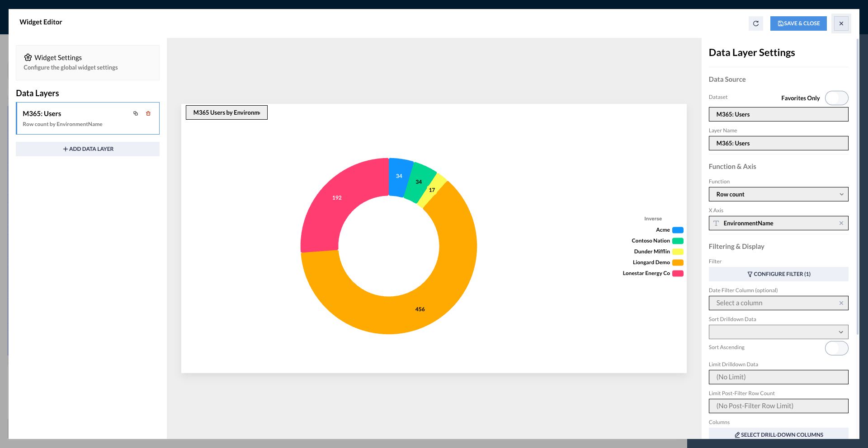Clear the EnvironmentName X Axis value

coord(841,223)
